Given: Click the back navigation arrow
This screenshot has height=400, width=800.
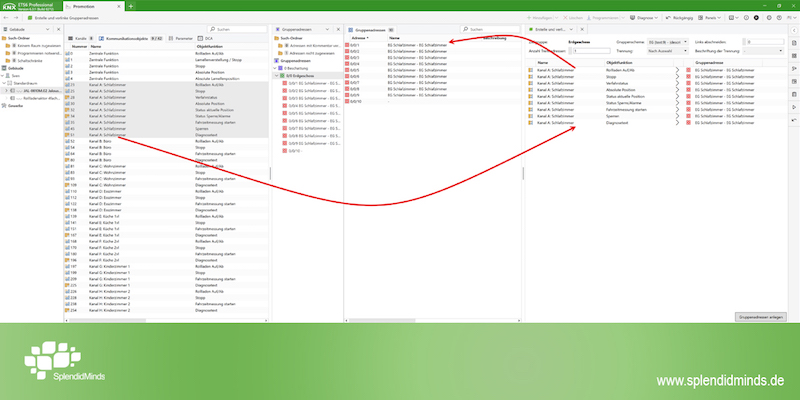Looking at the screenshot, I should pos(6,19).
